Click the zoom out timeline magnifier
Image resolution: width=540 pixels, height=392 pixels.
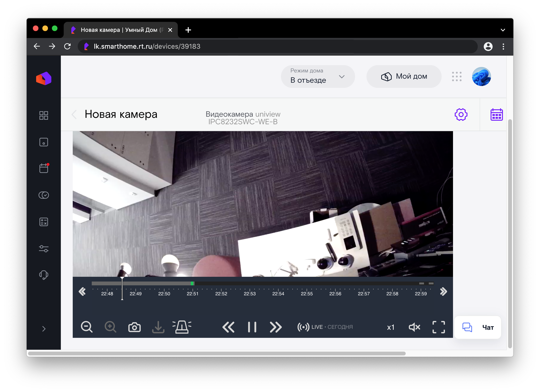pyautogui.click(x=87, y=327)
